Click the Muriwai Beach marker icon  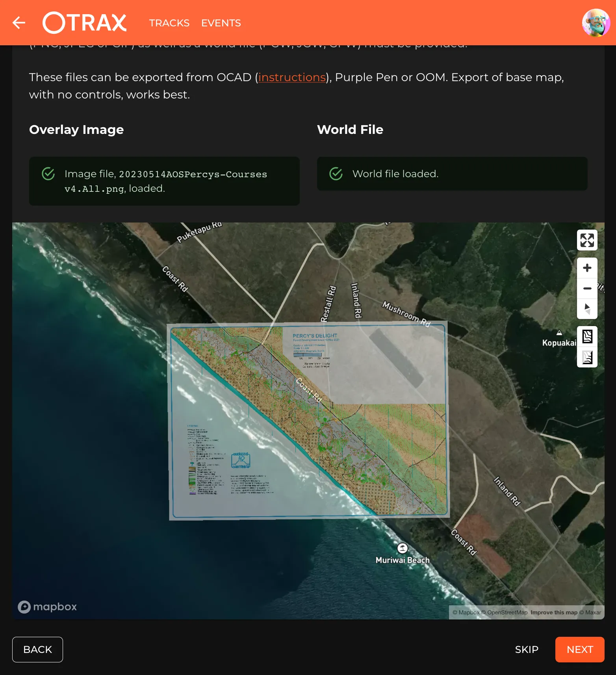click(402, 548)
